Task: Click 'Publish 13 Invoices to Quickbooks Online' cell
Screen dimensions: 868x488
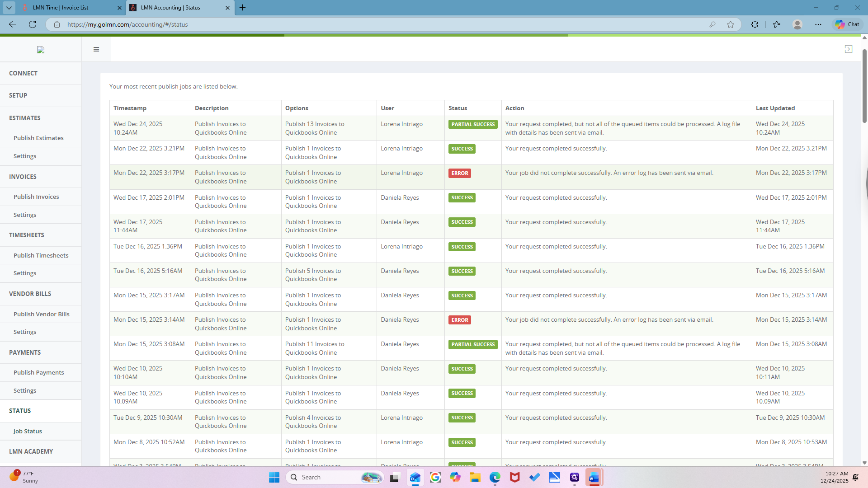Action: pos(329,128)
